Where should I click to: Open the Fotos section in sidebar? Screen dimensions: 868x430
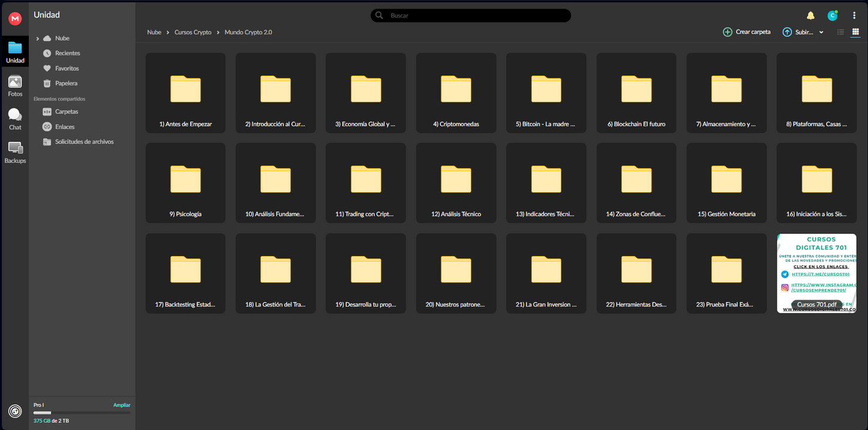[x=15, y=86]
